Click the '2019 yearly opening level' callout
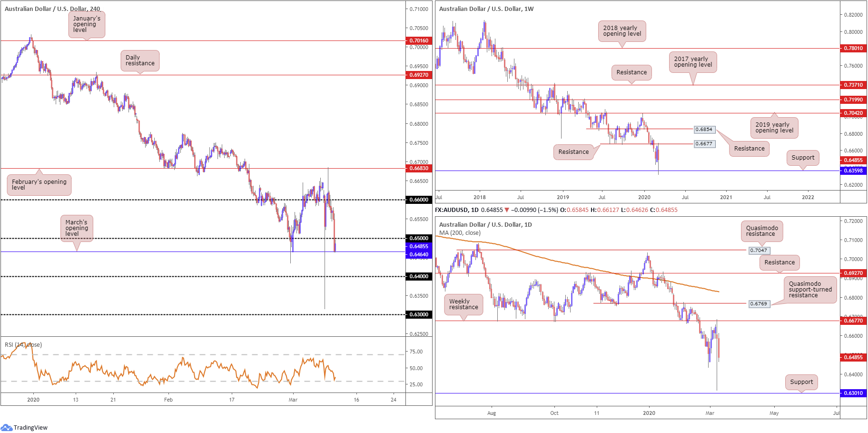The width and height of the screenshot is (868, 433). (774, 128)
